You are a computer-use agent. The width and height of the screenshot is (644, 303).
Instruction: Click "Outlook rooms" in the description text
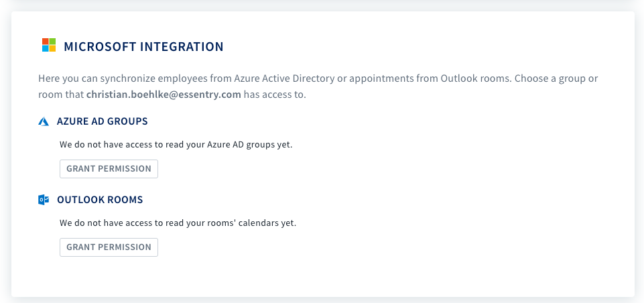click(474, 78)
